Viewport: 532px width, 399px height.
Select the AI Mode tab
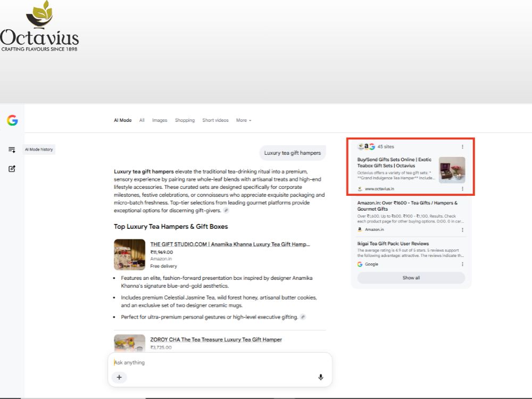[122, 120]
